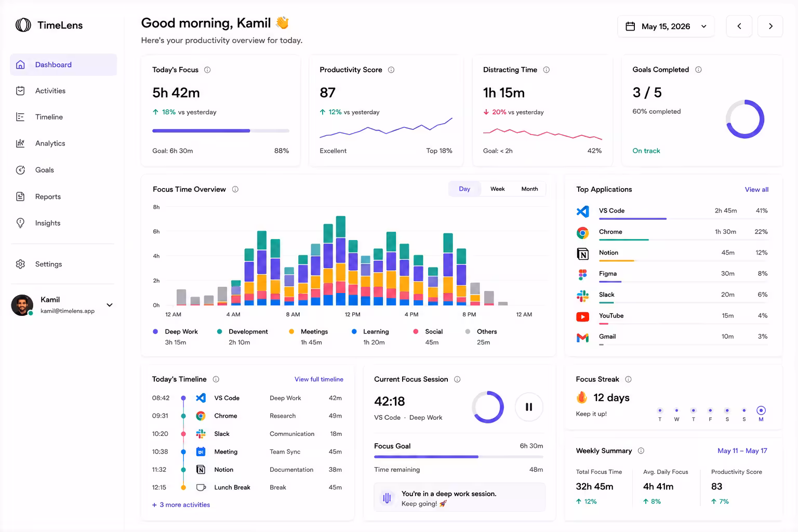Expand 3 more activities in timeline
This screenshot has height=532, width=798.
pos(181,504)
